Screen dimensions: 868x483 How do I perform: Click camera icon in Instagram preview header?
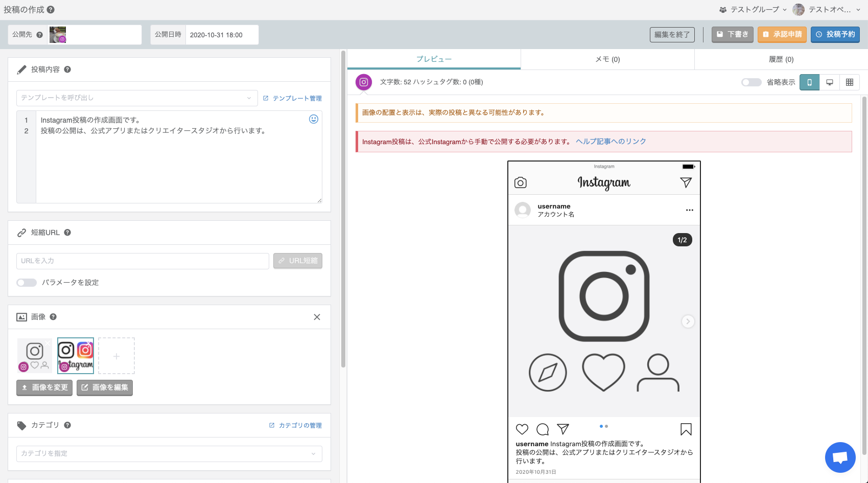point(521,182)
